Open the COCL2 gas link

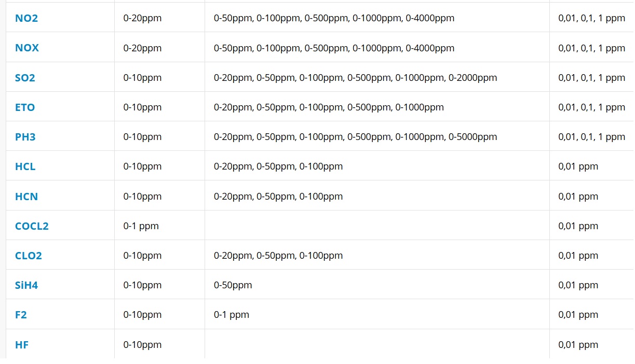(32, 226)
